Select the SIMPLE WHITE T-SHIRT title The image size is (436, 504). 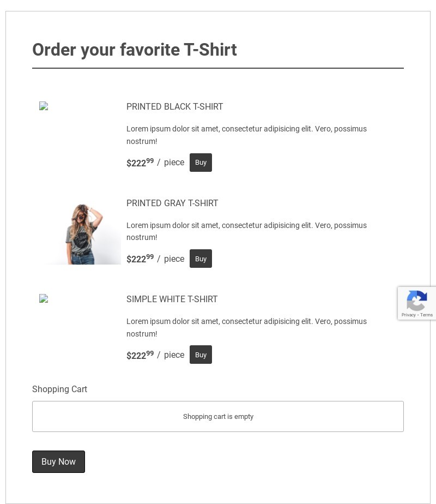pyautogui.click(x=172, y=299)
